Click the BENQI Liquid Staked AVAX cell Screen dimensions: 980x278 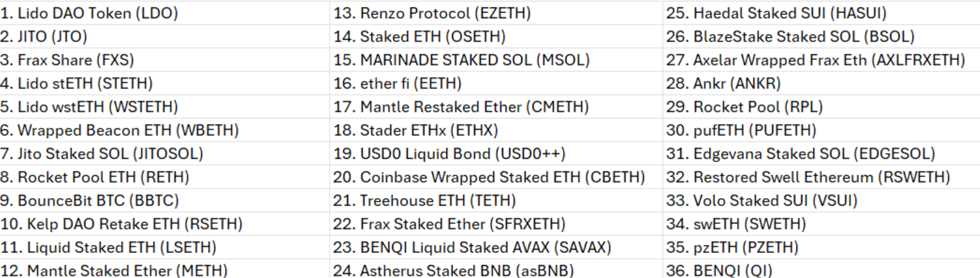click(x=472, y=247)
